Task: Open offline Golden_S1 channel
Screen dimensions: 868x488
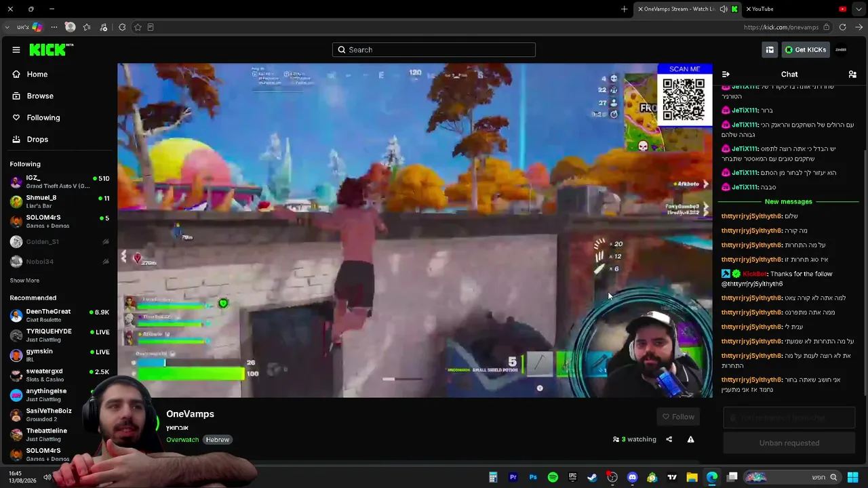Action: [60, 241]
